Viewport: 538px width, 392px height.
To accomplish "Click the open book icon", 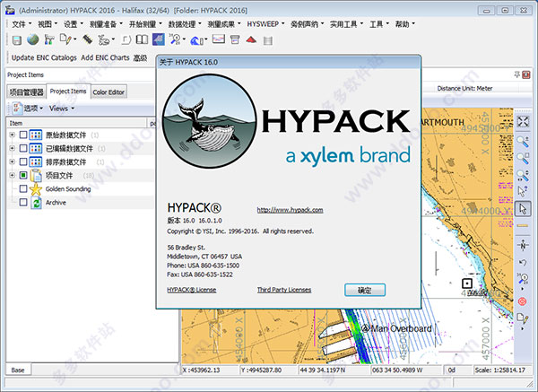I will click(142, 39).
